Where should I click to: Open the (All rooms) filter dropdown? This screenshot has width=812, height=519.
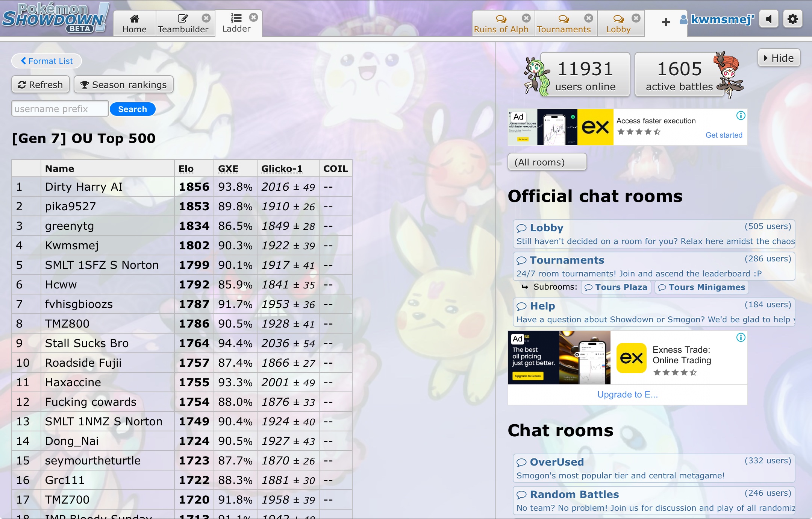coord(547,162)
